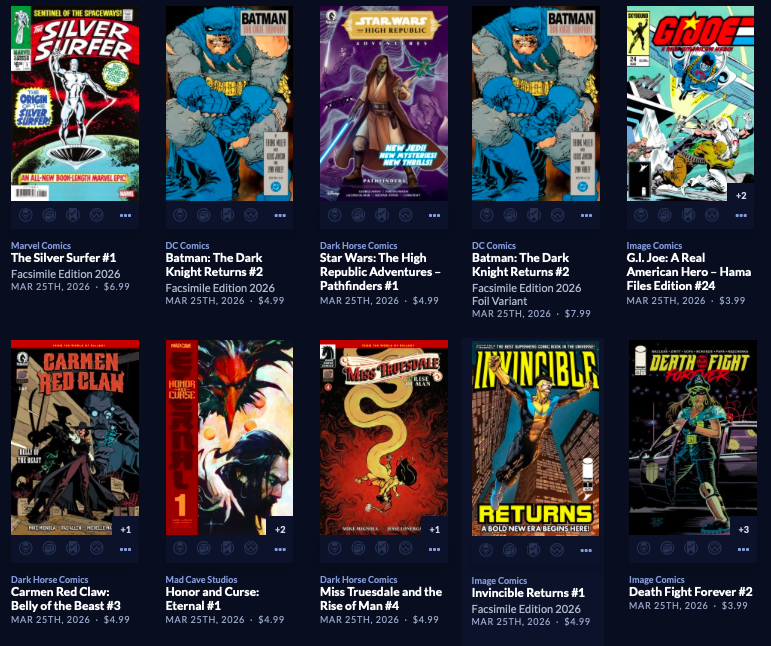The width and height of the screenshot is (771, 646).
Task: Toggle collected status on Death Fight Forever #2
Action: [x=667, y=548]
